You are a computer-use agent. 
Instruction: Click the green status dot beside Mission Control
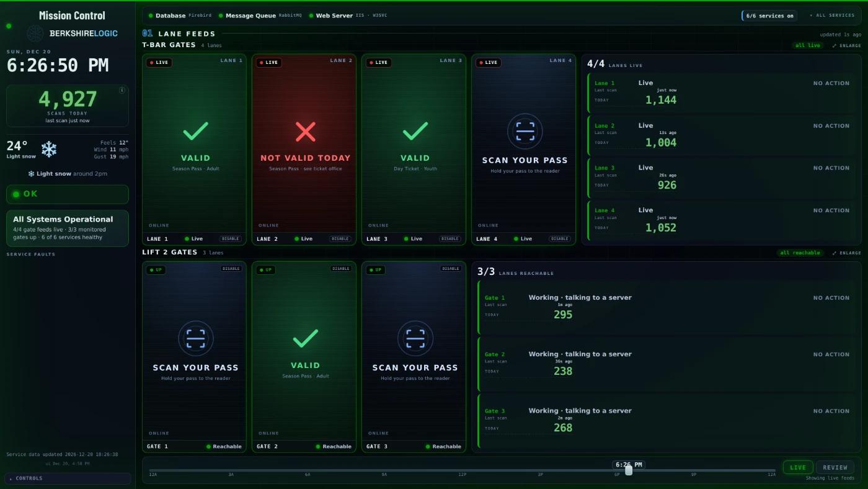click(x=9, y=26)
